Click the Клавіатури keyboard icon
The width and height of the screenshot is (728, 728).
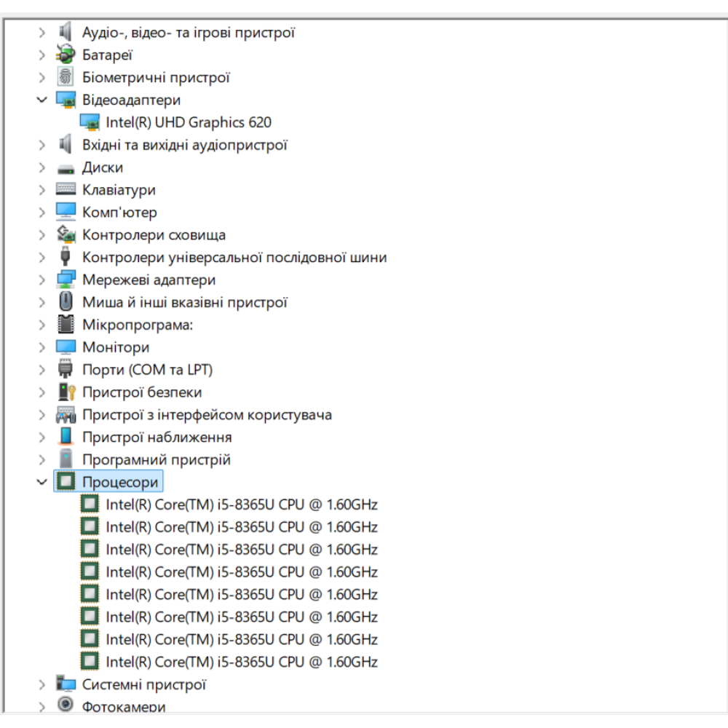click(x=66, y=190)
